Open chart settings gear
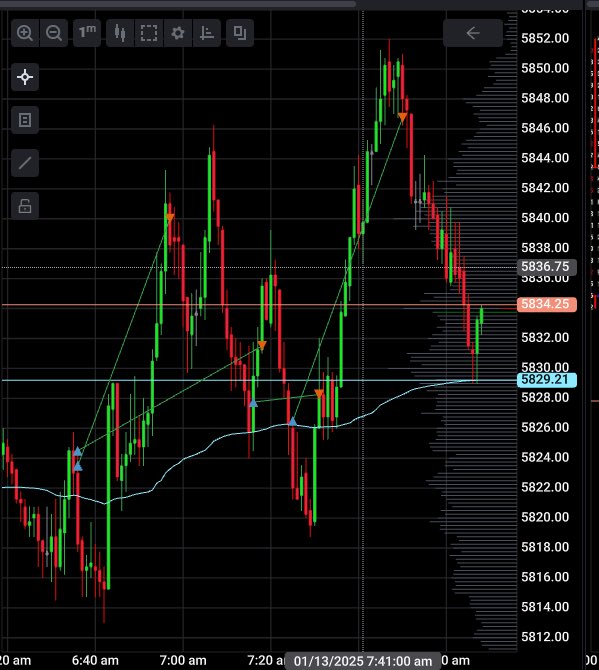Screen dimensions: 599x670 pyautogui.click(x=178, y=33)
